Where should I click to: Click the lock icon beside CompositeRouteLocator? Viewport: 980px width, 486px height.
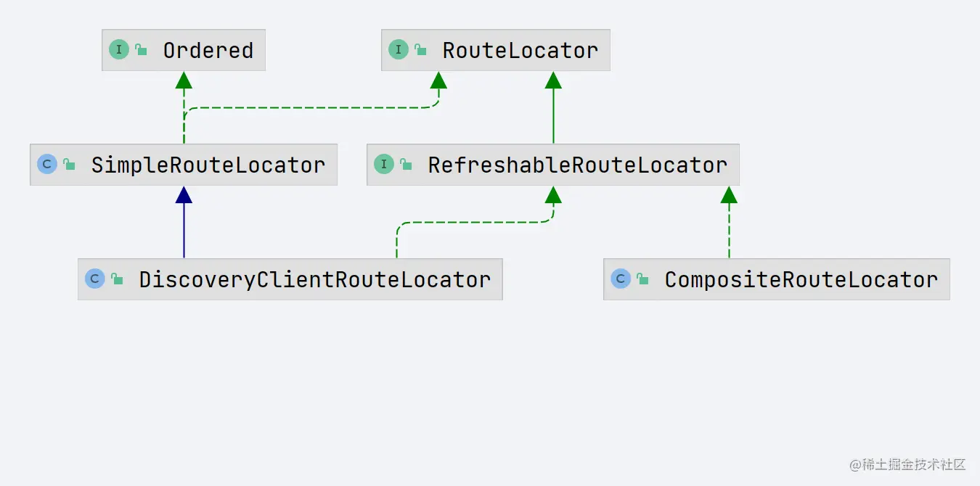click(642, 279)
